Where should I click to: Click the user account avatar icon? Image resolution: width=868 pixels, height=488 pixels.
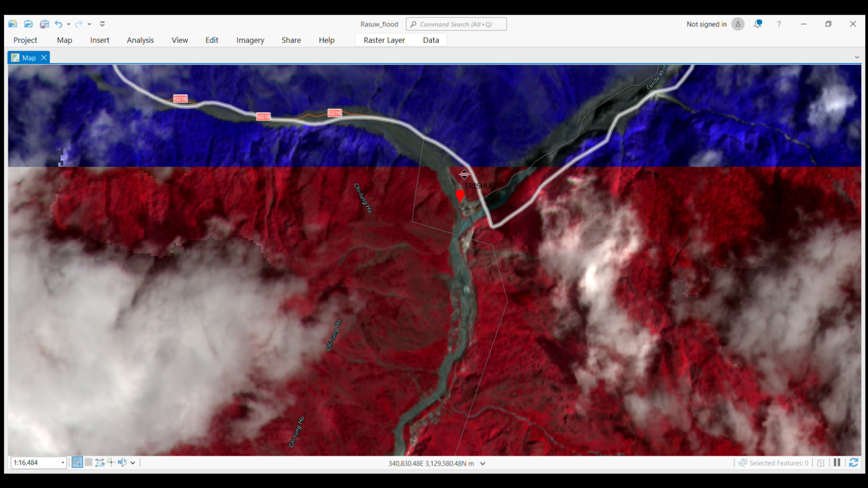click(x=738, y=24)
